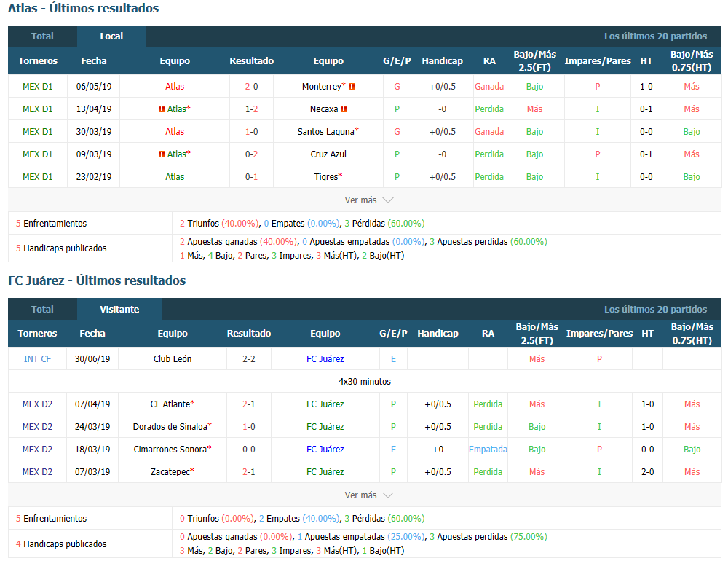Open the Necaxa team link

tap(324, 109)
